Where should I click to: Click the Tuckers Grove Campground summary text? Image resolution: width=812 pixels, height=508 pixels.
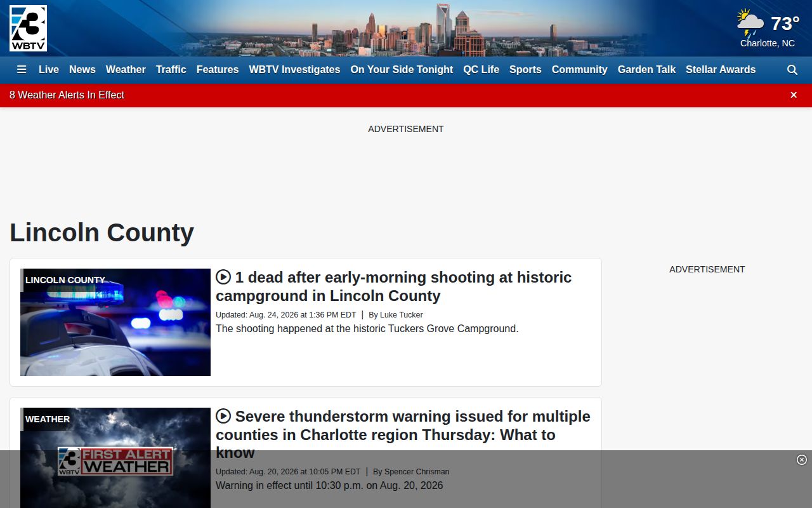click(x=367, y=329)
